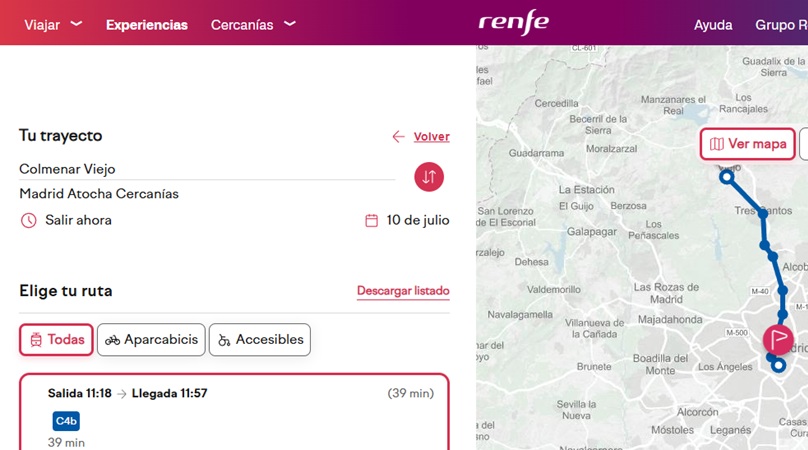Screen dimensions: 808x450
Task: Open the 10 de julio date picker
Action: tap(417, 220)
